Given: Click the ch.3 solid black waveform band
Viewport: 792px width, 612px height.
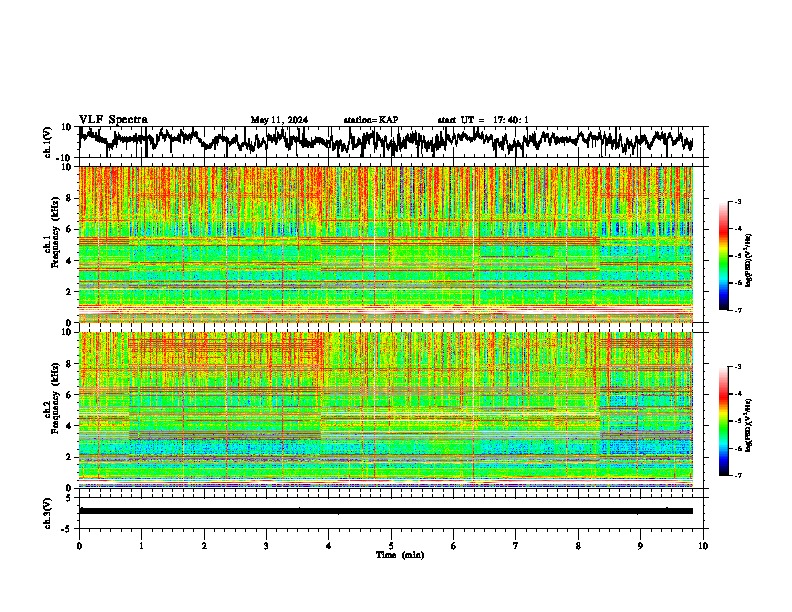Looking at the screenshot, I should tap(386, 511).
